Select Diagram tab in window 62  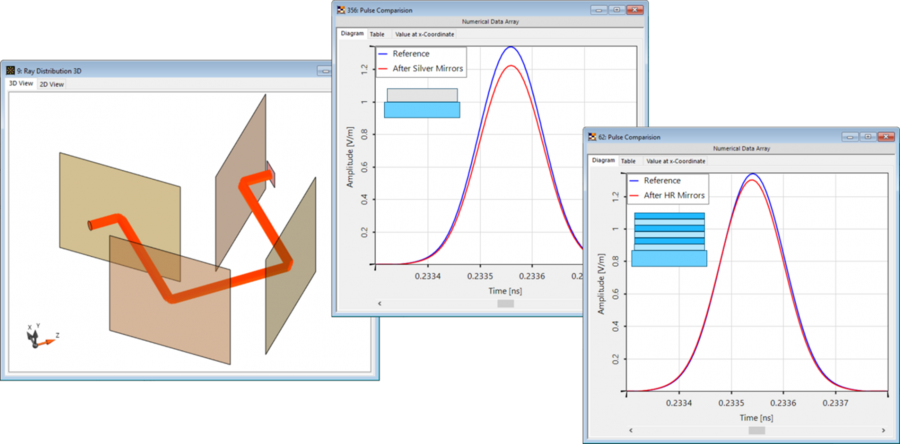(x=603, y=161)
